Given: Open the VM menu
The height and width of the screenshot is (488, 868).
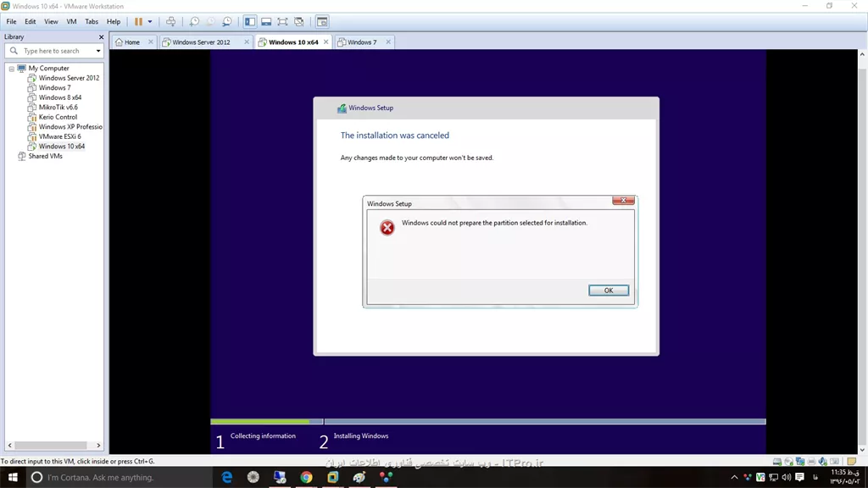Looking at the screenshot, I should click(x=71, y=21).
